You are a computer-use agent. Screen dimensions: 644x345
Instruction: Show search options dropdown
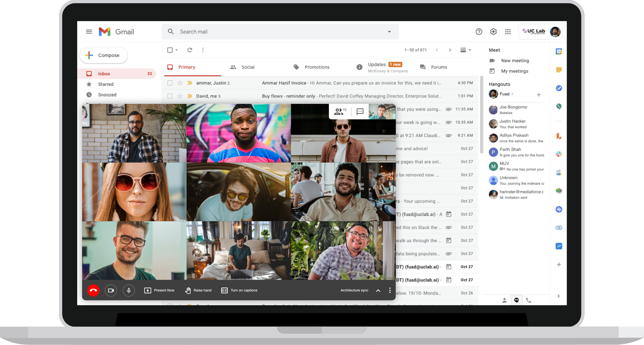[x=389, y=32]
